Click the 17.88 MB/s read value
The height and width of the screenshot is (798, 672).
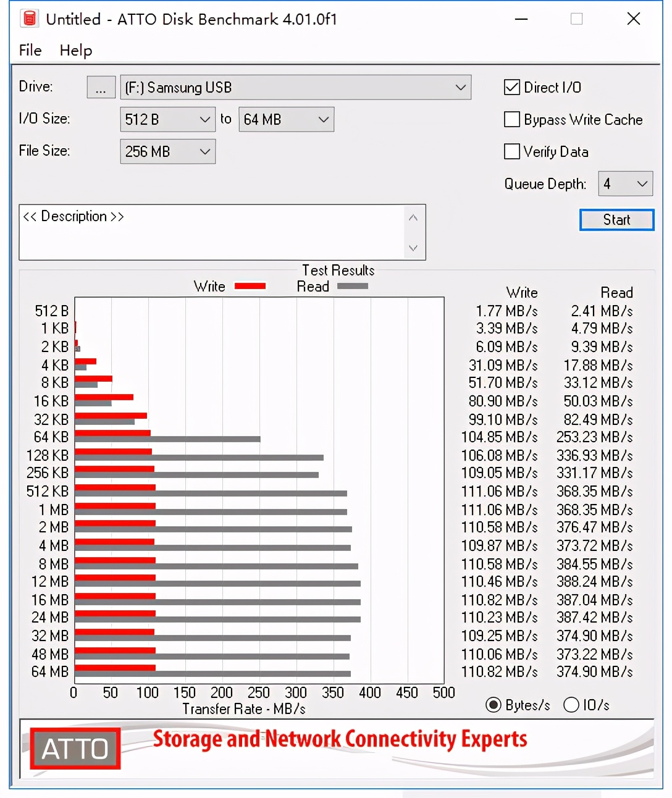click(598, 365)
